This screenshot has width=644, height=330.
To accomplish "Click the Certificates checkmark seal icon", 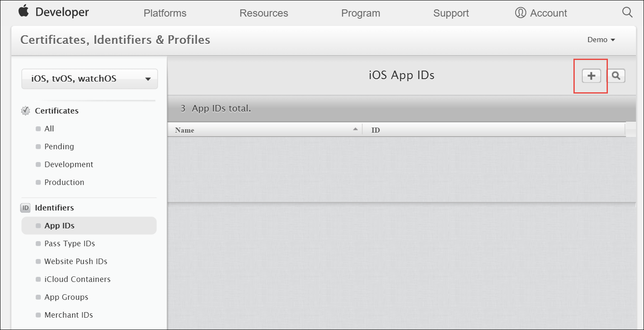I will 25,111.
